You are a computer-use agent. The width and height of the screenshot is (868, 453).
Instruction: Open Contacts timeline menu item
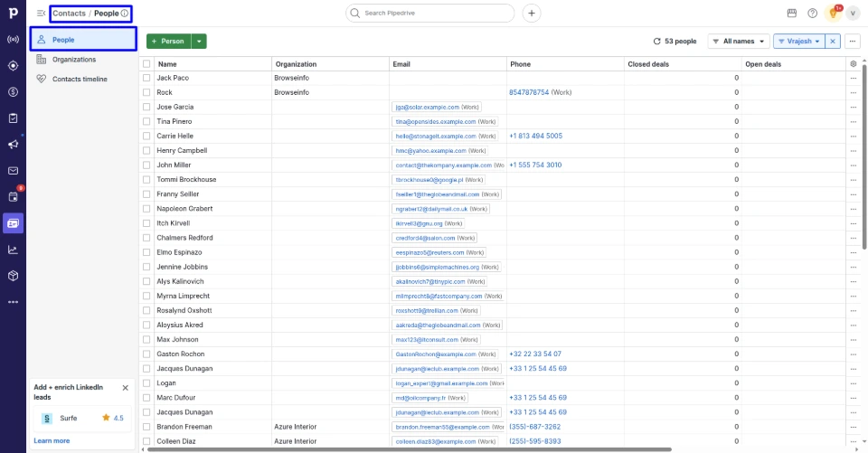click(80, 80)
